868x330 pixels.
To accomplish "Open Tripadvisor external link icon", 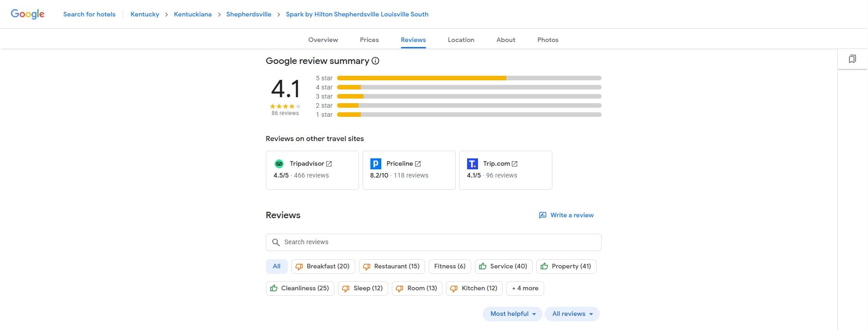I will tap(329, 164).
